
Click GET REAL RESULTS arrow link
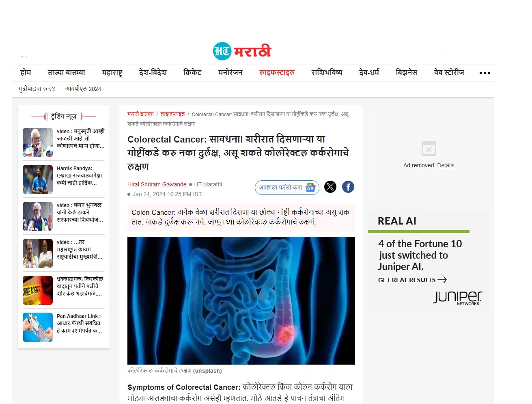click(412, 280)
